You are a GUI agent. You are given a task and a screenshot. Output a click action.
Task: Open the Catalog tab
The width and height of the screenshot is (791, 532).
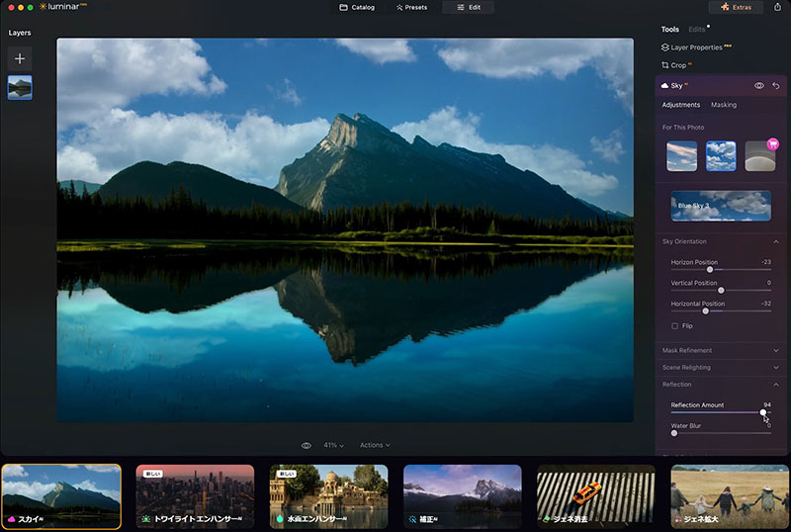point(357,8)
